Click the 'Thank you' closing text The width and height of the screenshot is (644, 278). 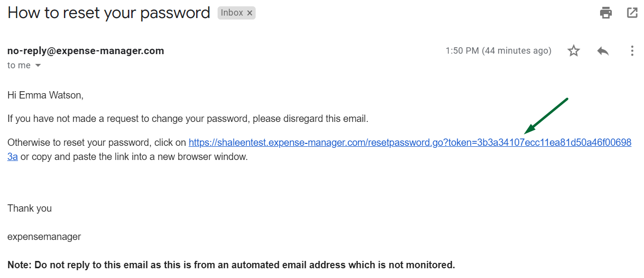[29, 208]
